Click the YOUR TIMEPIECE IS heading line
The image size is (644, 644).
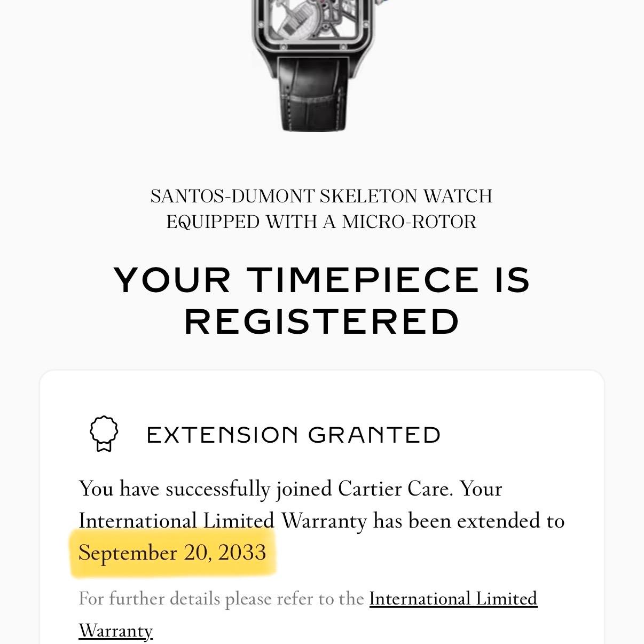[x=322, y=280]
